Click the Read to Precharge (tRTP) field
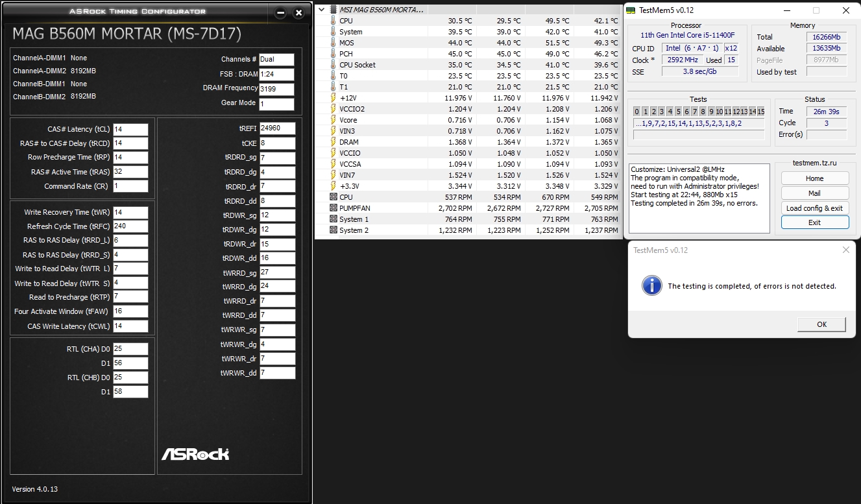This screenshot has width=861, height=504. click(x=130, y=297)
